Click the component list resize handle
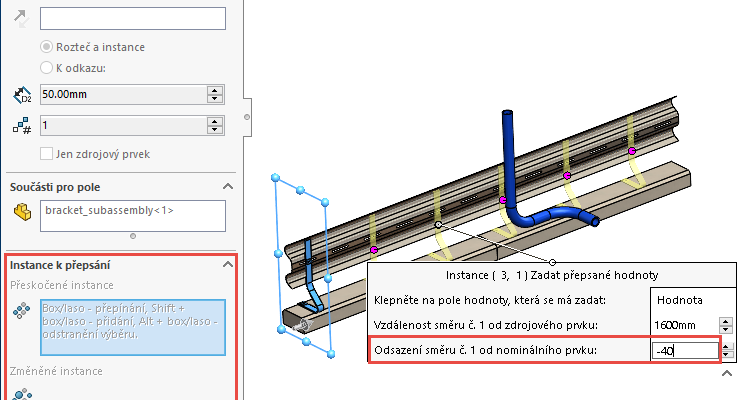The image size is (750, 400). [133, 236]
